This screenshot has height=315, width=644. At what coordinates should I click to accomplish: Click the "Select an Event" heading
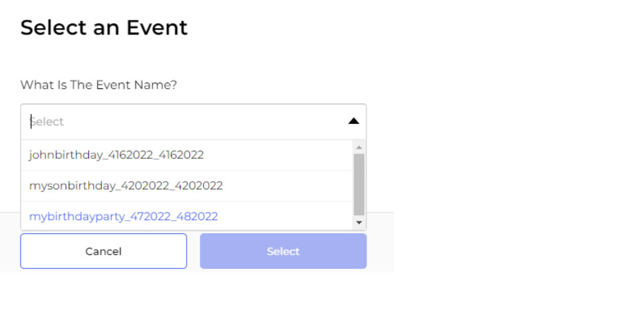click(104, 28)
